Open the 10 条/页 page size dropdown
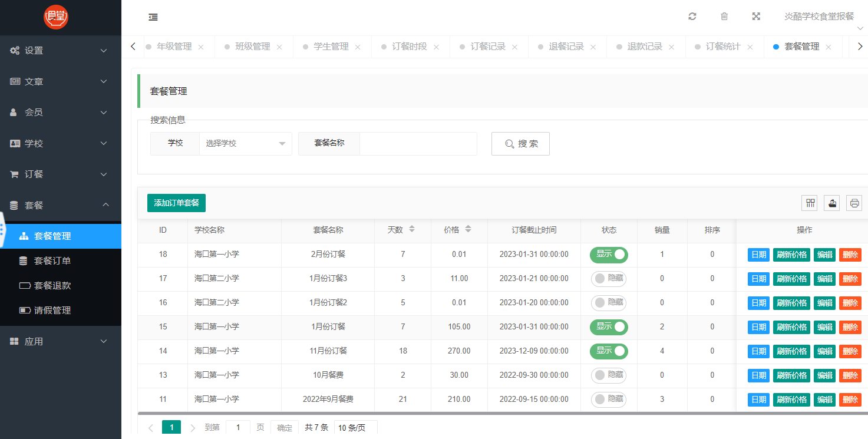Screen dimensions: 868x439 click(x=355, y=428)
